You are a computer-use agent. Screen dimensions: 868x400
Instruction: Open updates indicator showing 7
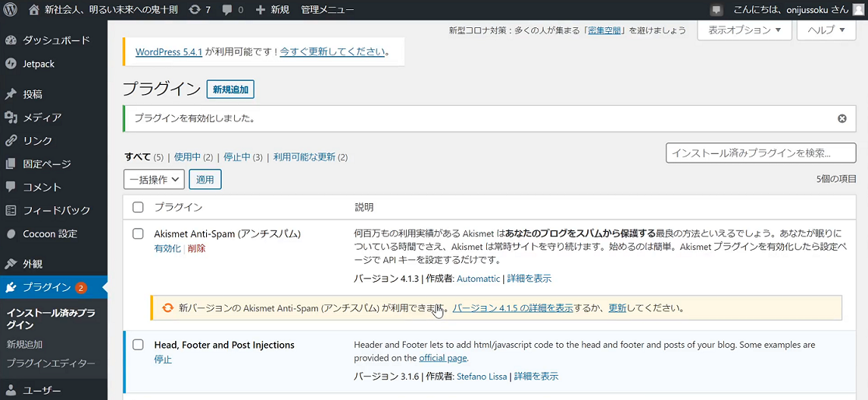coord(199,9)
